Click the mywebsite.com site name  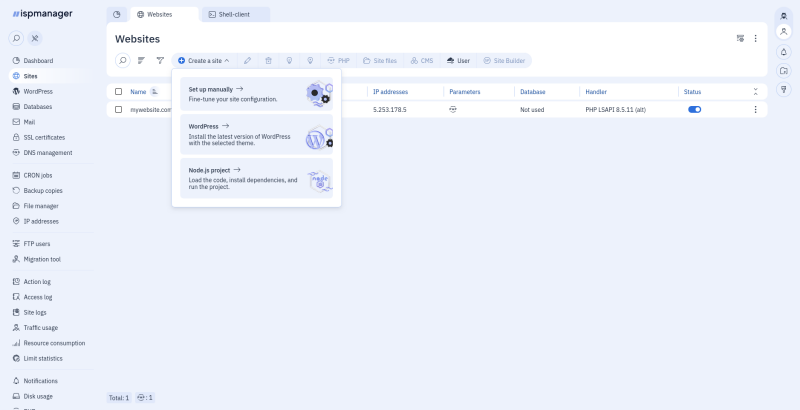pos(151,110)
